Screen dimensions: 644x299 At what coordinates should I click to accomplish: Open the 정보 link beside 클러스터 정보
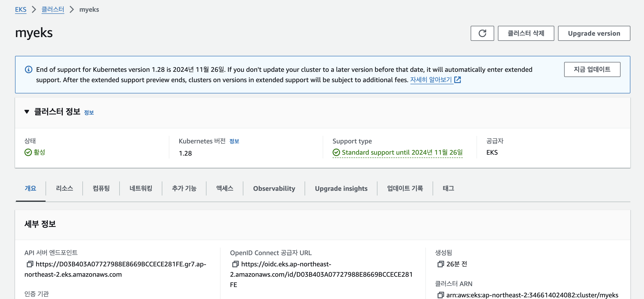[x=89, y=113]
